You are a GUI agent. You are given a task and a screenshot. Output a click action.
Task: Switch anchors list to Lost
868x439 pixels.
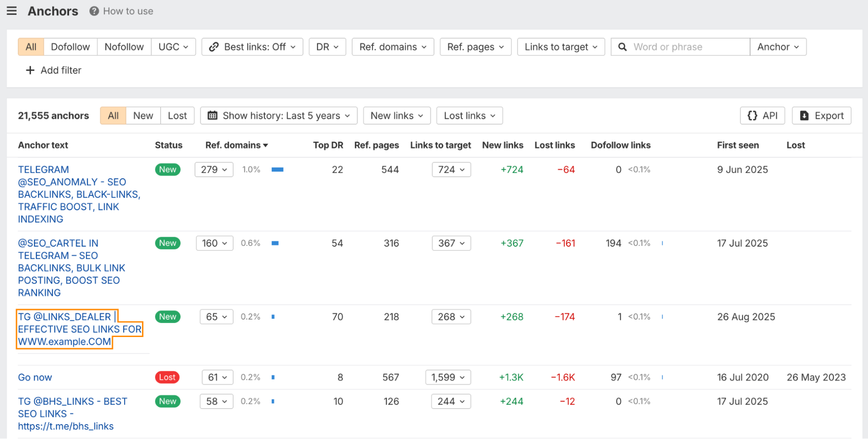[177, 116]
